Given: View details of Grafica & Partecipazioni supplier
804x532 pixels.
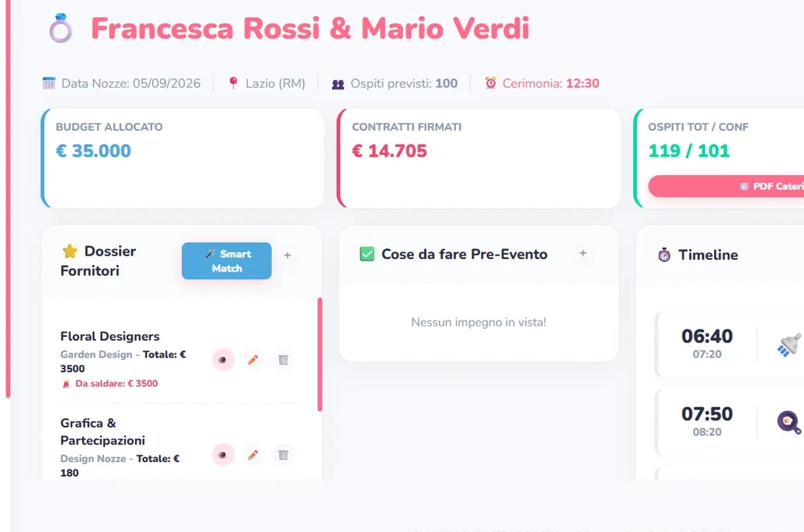Looking at the screenshot, I should tap(223, 455).
